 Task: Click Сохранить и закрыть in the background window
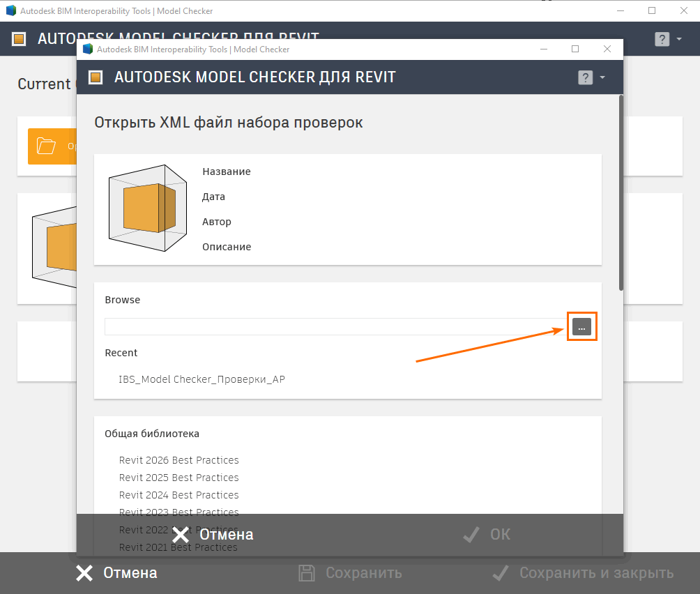[x=583, y=573]
